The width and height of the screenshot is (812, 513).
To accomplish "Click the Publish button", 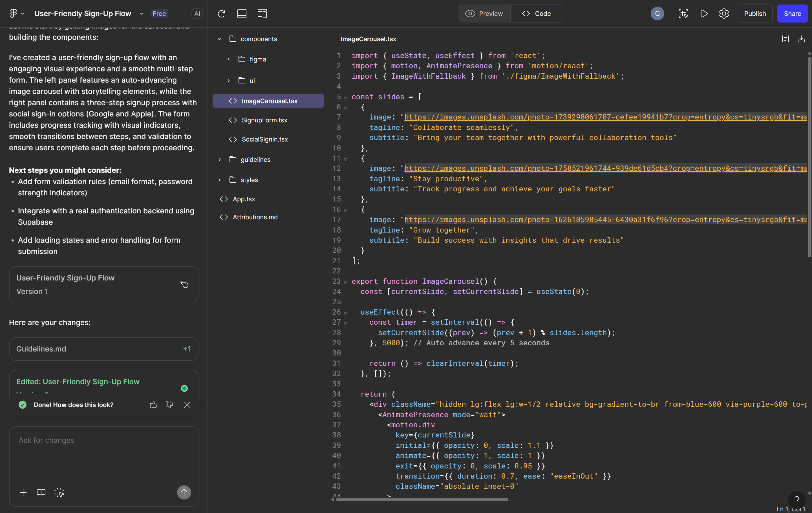I will tap(755, 14).
